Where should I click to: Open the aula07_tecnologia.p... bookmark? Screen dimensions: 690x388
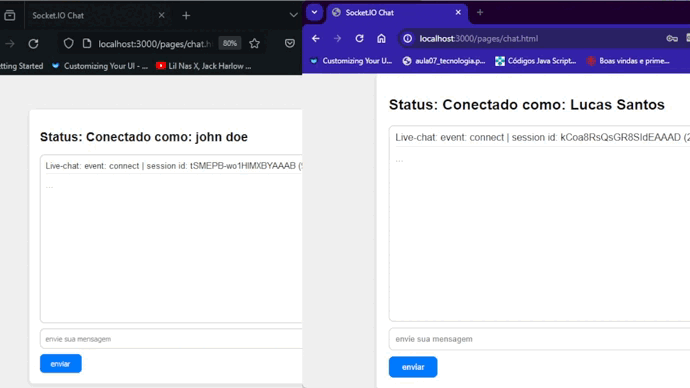(x=444, y=61)
